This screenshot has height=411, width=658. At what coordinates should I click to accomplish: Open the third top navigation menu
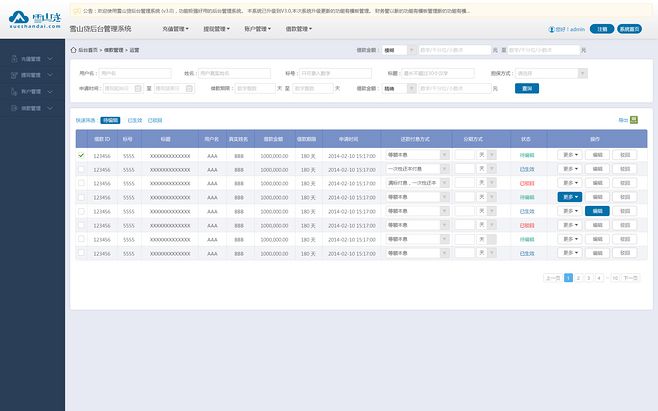pos(258,29)
